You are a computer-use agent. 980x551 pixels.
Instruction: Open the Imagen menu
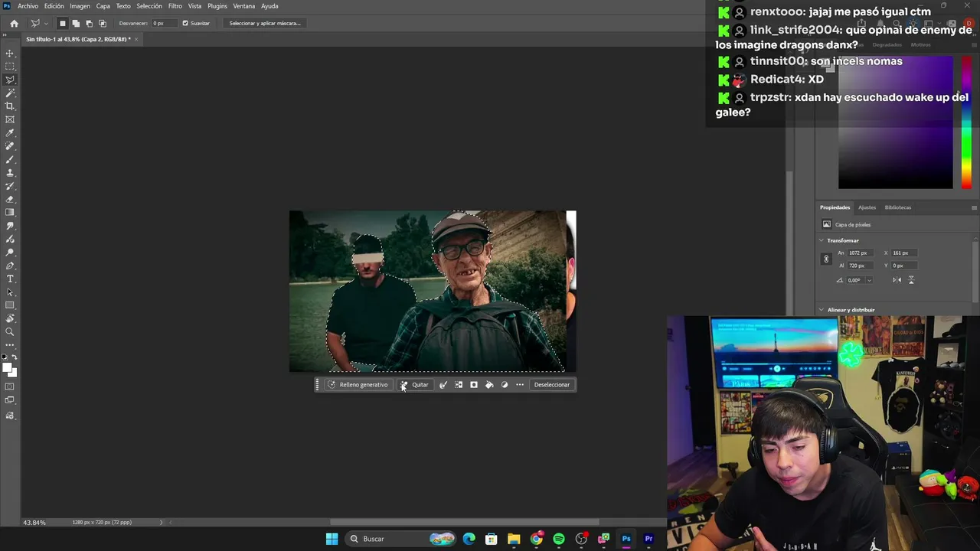(80, 6)
